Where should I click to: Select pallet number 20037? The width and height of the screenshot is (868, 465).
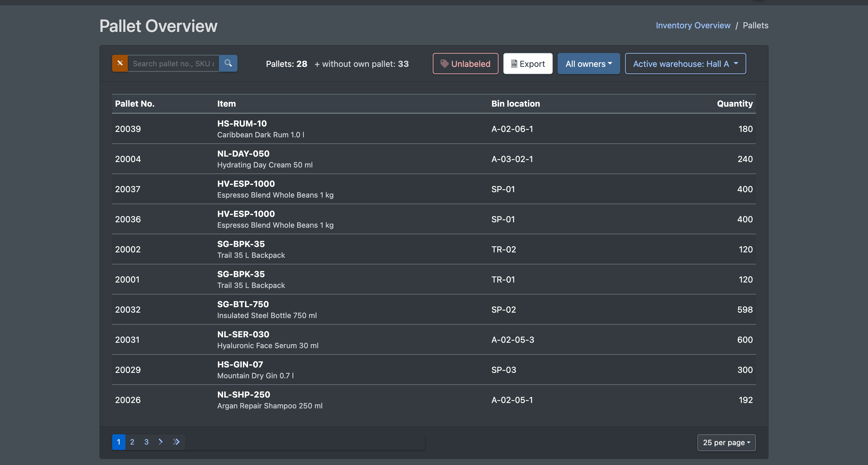(x=128, y=189)
